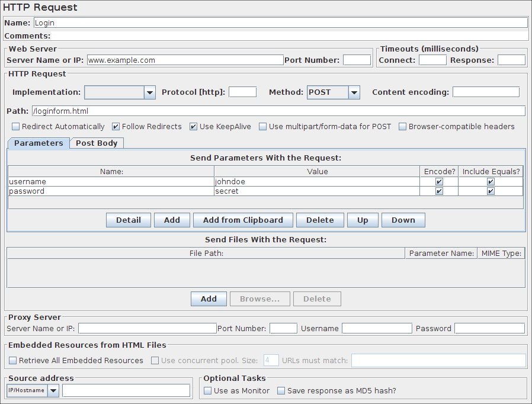Check the Use as Monitor option
532x404 pixels.
point(208,391)
